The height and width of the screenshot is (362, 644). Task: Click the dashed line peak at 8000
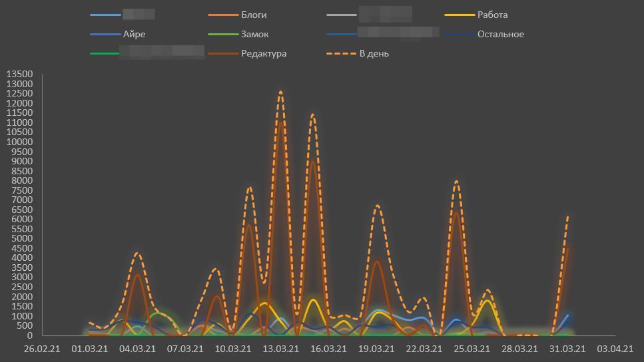coord(456,181)
